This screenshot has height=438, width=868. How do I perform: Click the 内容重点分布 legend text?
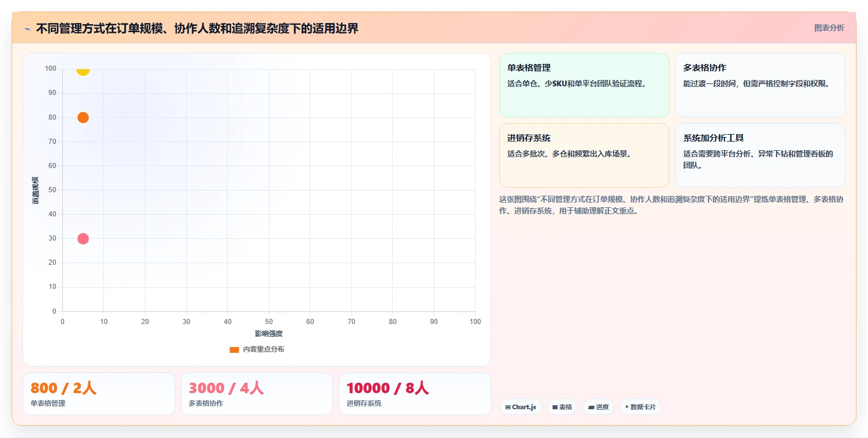coord(263,350)
